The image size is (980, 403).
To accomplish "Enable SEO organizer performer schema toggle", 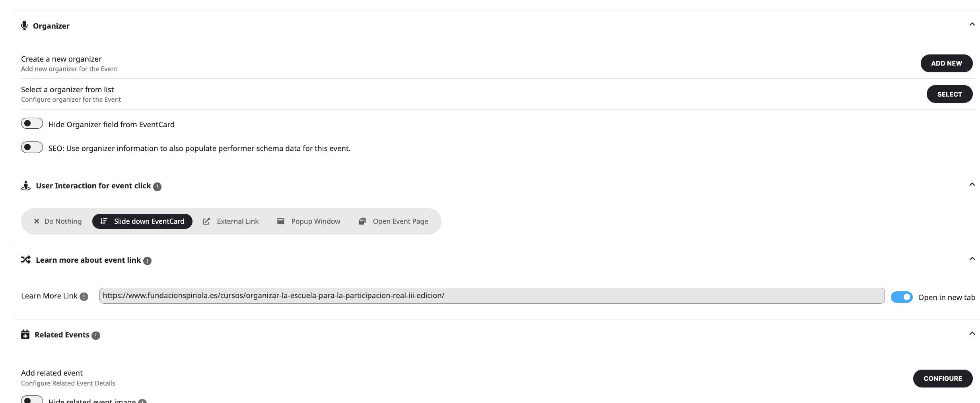I will point(32,147).
